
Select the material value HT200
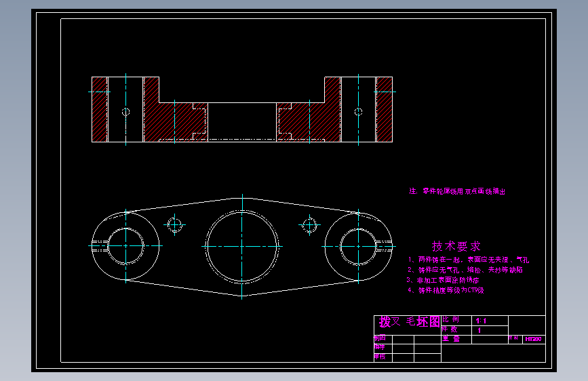pos(533,339)
